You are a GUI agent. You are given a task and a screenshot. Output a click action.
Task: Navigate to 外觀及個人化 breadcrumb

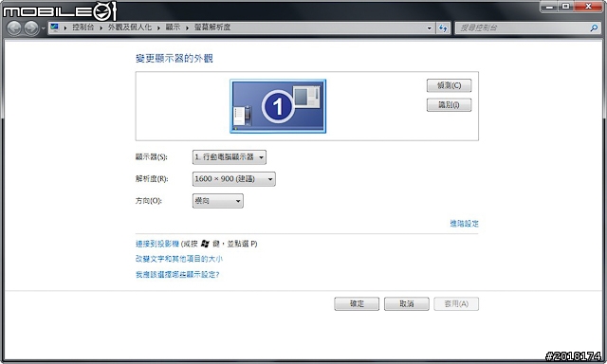pos(130,27)
